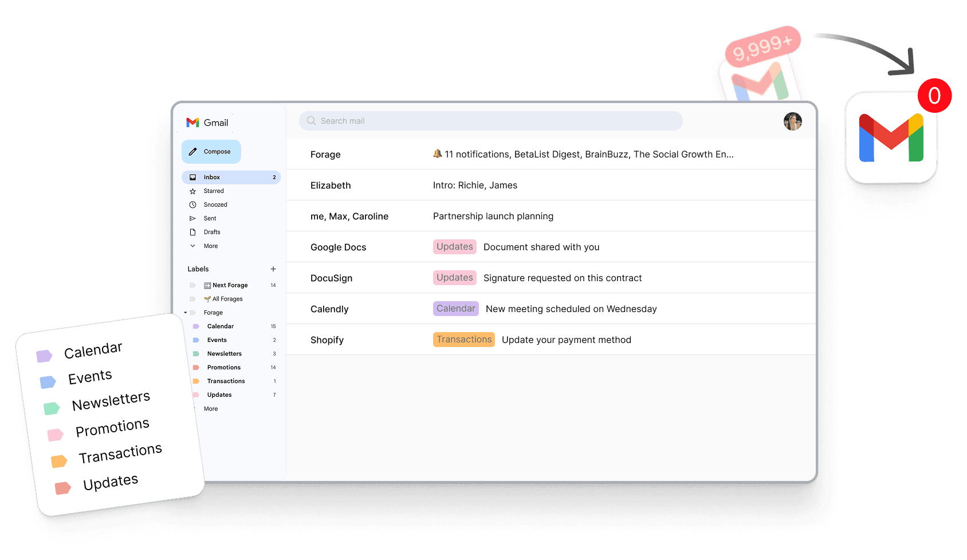The width and height of the screenshot is (967, 560).
Task: Start a new email with Compose
Action: (x=211, y=152)
